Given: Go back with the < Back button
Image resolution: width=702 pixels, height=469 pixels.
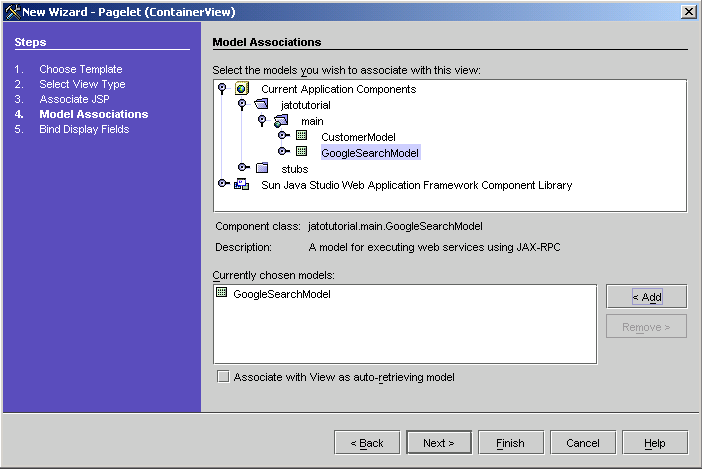Looking at the screenshot, I should (367, 443).
